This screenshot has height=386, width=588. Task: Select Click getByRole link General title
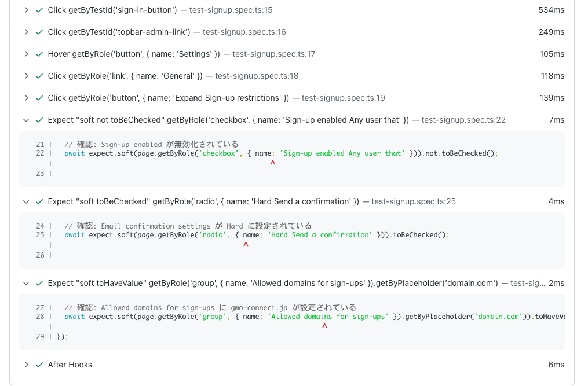tap(125, 76)
